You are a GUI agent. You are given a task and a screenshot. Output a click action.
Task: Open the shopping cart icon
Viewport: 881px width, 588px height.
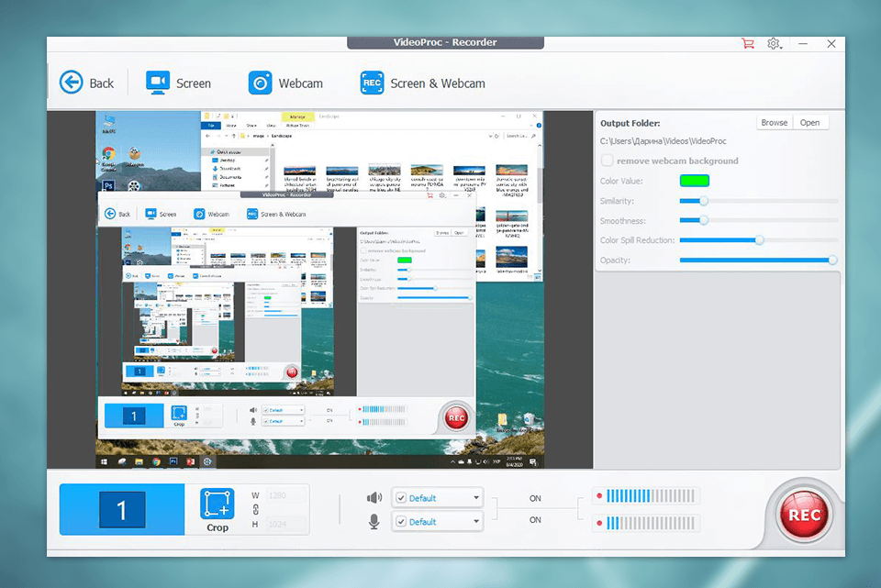coord(748,43)
